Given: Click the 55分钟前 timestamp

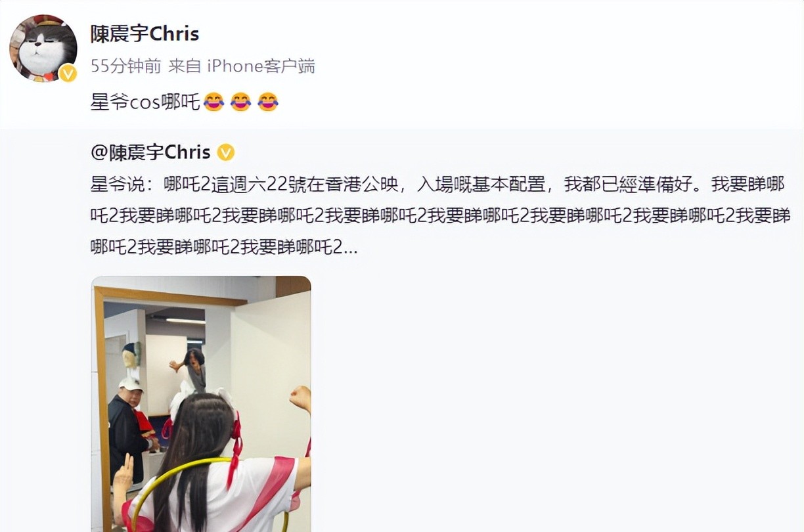Looking at the screenshot, I should tap(126, 66).
